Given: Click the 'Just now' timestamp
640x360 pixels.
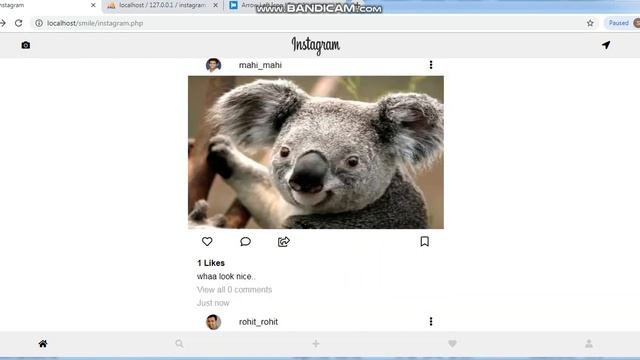Looking at the screenshot, I should pyautogui.click(x=213, y=303).
